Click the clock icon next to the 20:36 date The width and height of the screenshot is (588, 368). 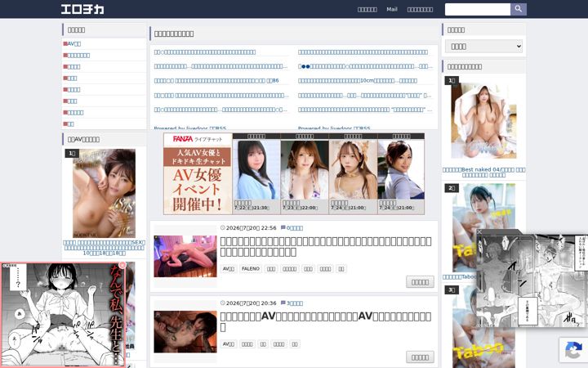(x=223, y=303)
